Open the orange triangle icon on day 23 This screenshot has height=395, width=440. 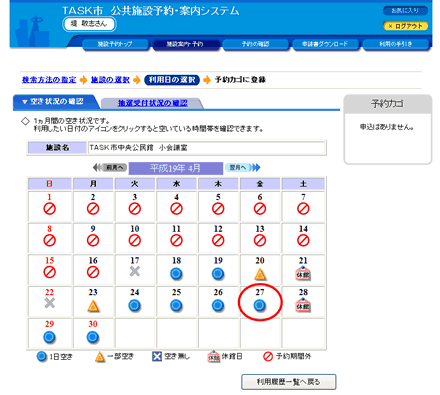pyautogui.click(x=93, y=306)
